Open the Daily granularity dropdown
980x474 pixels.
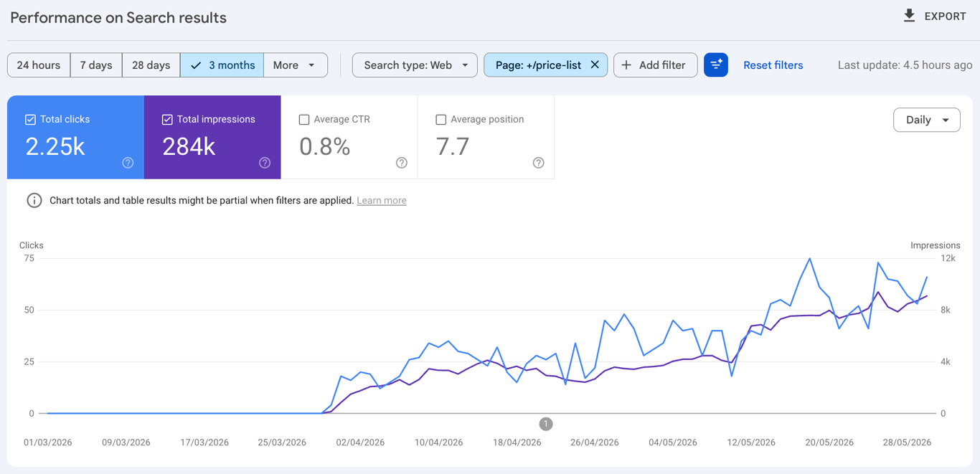(x=927, y=120)
